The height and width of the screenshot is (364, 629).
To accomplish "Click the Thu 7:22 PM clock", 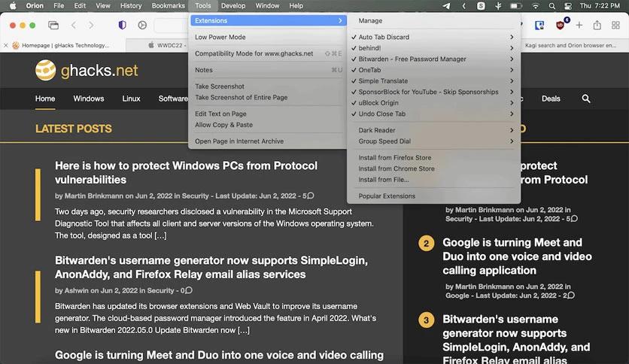I will (x=600, y=5).
